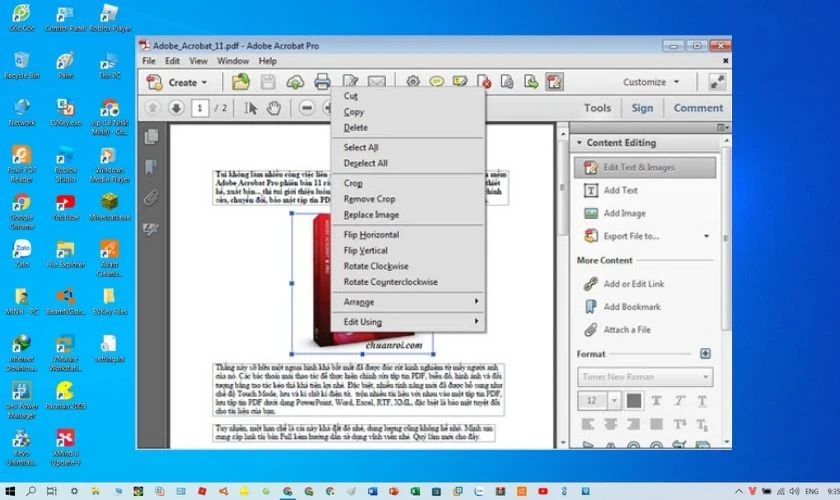Viewport: 840px width, 500px height.
Task: Expand Export File to options arrow
Action: [706, 236]
